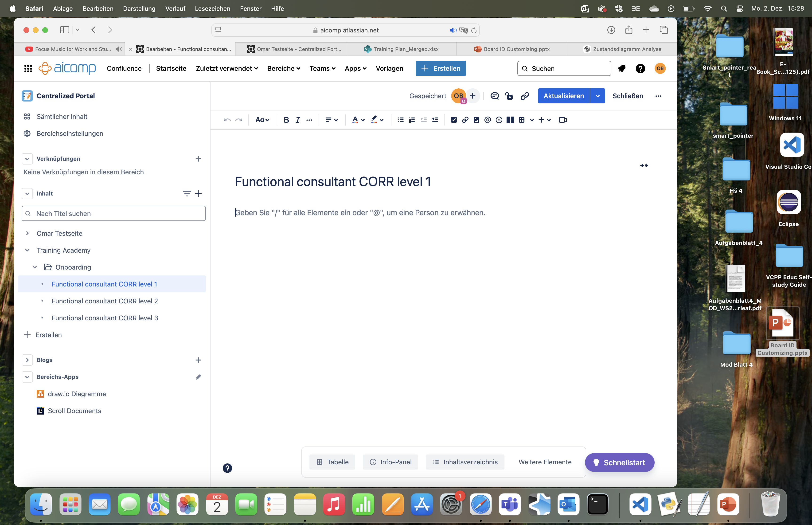Toggle bold formatting in editor toolbar
Screen dimensions: 812x525
286,120
